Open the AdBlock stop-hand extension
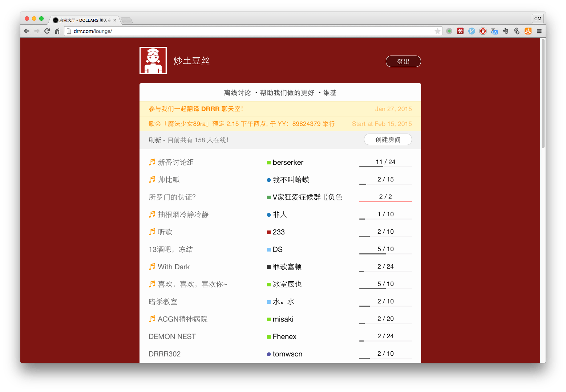The height and width of the screenshot is (392, 566). pos(483,31)
